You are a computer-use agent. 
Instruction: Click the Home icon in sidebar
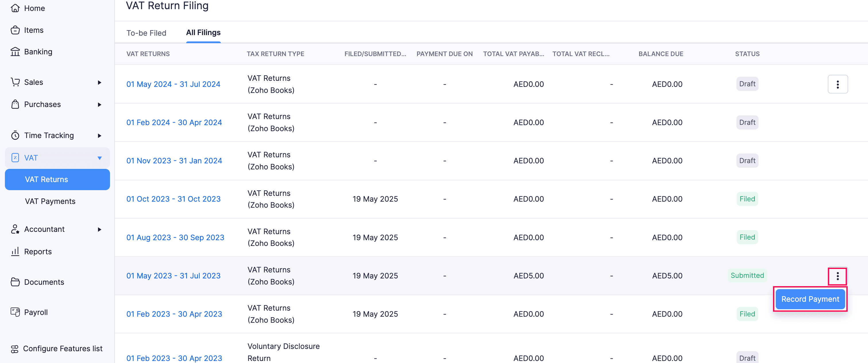pyautogui.click(x=16, y=8)
